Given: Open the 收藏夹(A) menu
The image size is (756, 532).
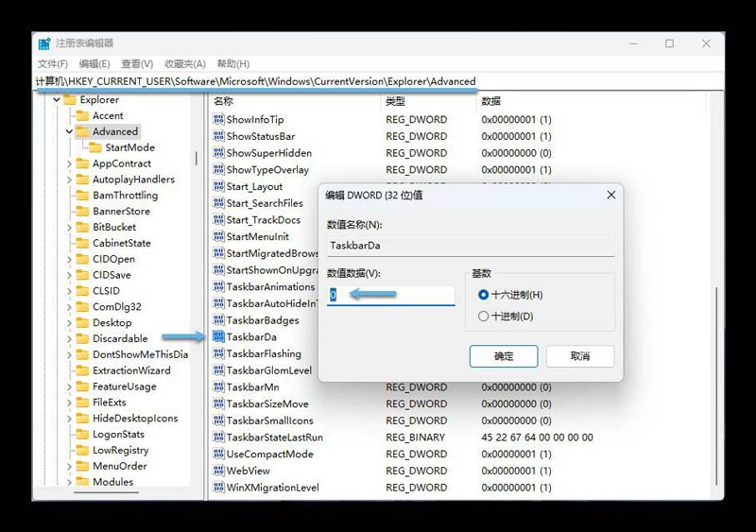Looking at the screenshot, I should (x=184, y=63).
